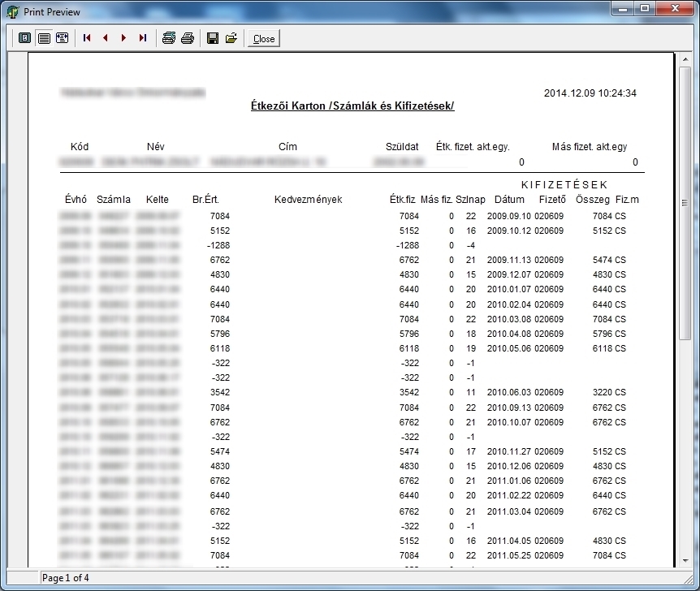
Task: Click the 'Szüldat' column label
Action: pyautogui.click(x=402, y=146)
